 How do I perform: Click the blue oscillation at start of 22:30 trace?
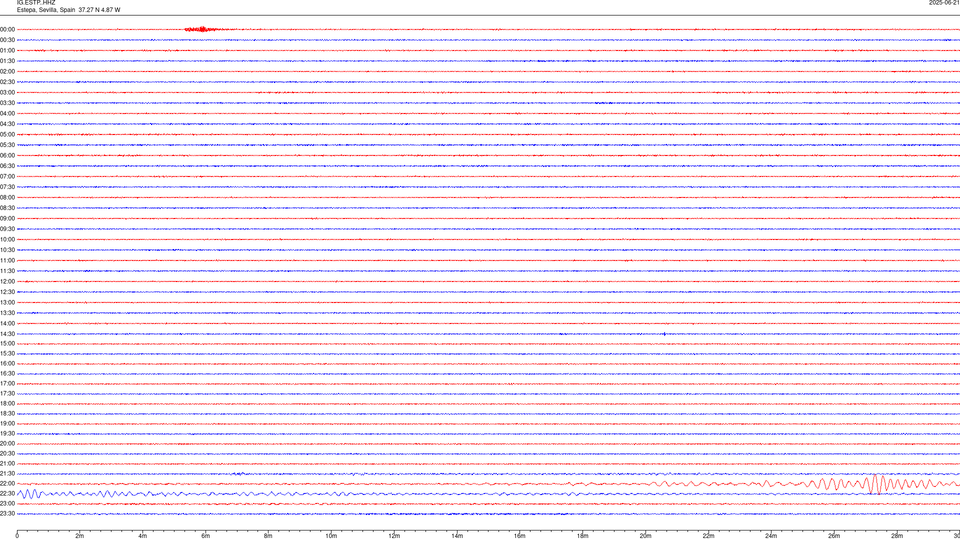click(x=29, y=493)
